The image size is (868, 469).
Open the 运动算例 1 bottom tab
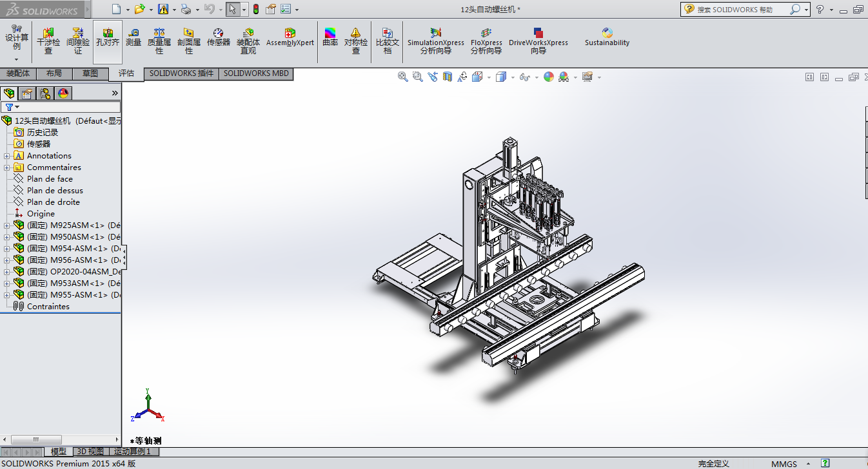click(132, 452)
